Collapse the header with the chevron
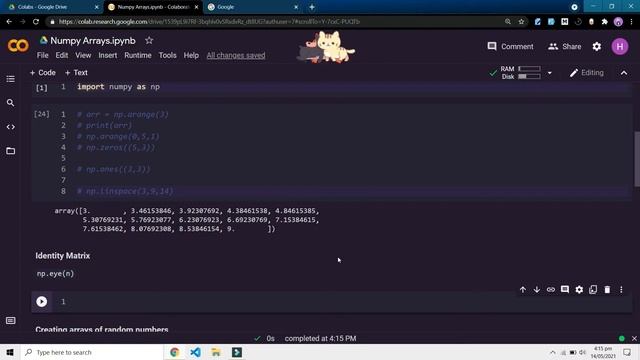 624,73
